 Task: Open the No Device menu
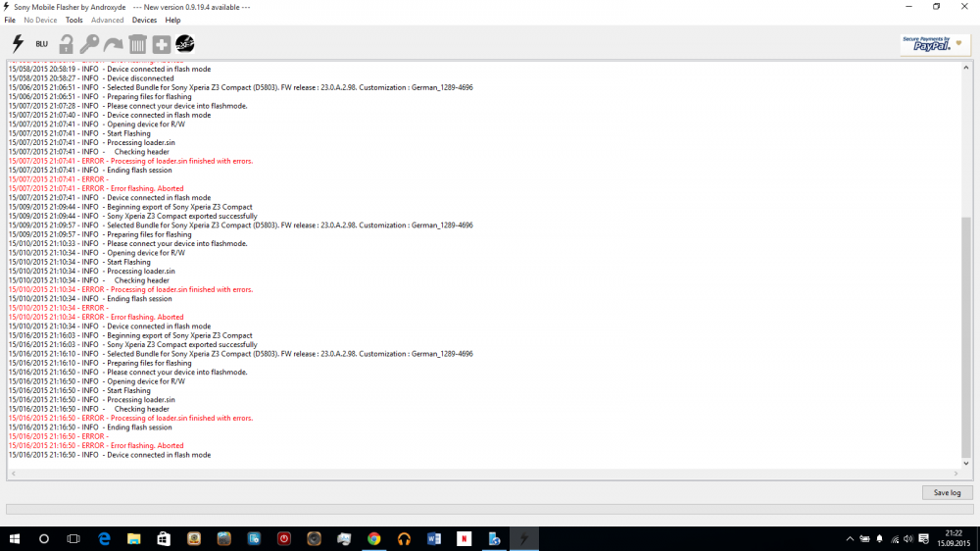click(40, 20)
